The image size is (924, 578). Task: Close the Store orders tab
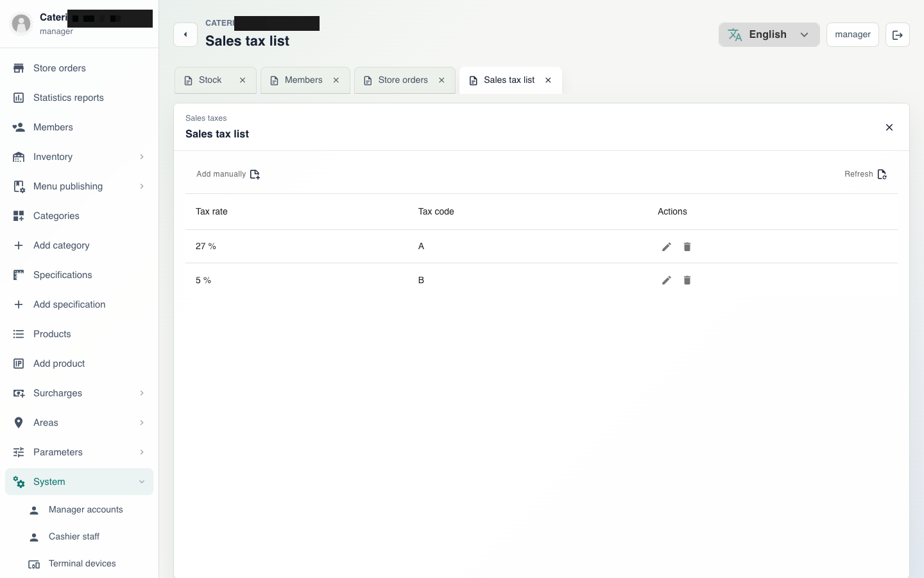pos(441,80)
